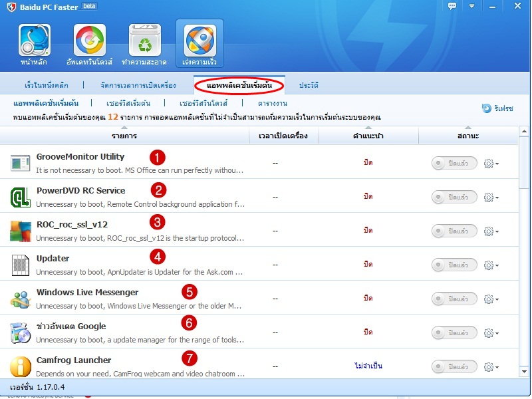Click the PowerDVD RC Service app icon
Viewport: 532px width, 399px height.
(x=20, y=196)
